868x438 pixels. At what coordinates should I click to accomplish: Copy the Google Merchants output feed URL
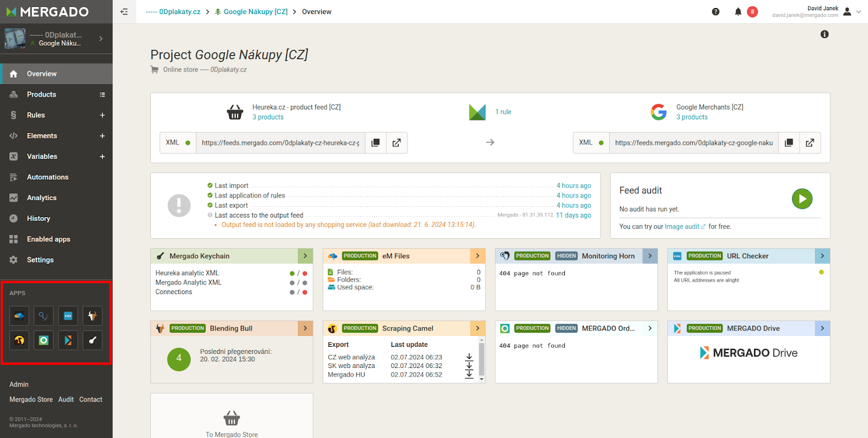click(x=789, y=143)
